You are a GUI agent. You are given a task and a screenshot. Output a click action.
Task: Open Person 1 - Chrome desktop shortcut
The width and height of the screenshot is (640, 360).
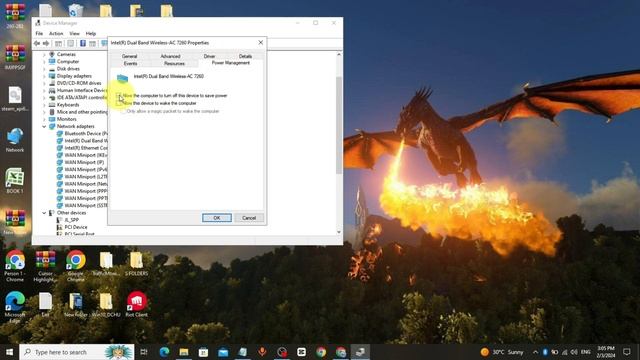[15, 266]
